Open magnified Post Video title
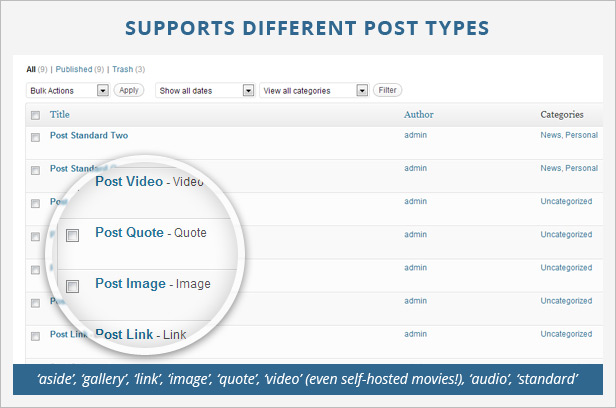The image size is (616, 408). click(x=129, y=181)
